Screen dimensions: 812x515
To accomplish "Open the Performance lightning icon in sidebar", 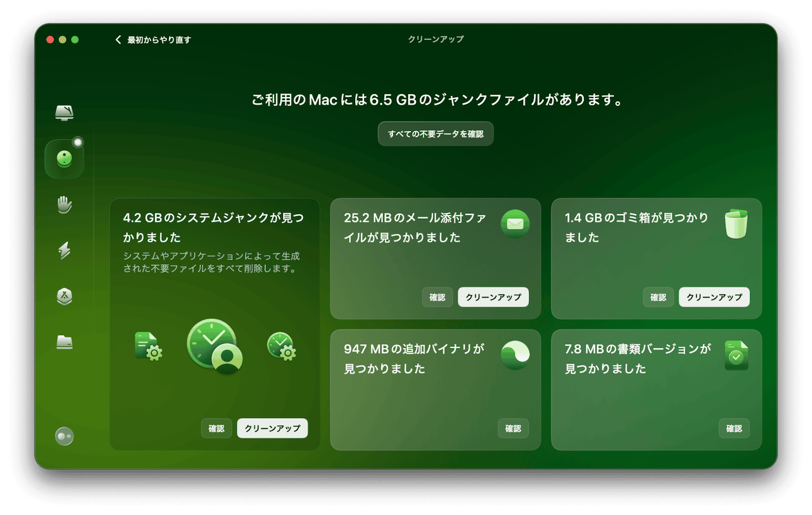I will pos(64,250).
